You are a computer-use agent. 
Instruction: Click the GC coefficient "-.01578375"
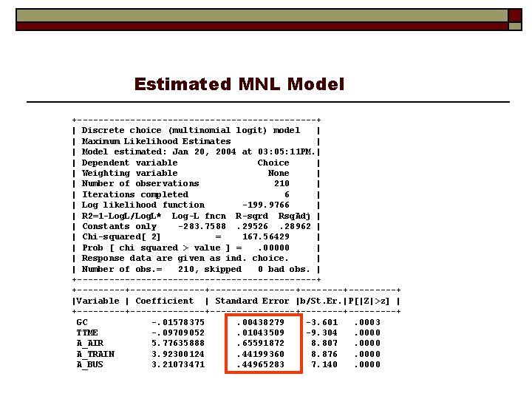tap(178, 322)
